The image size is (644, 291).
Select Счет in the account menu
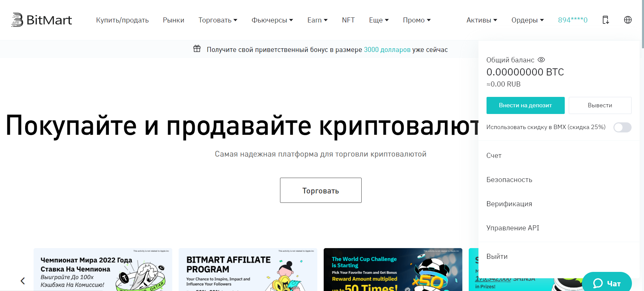pyautogui.click(x=494, y=156)
